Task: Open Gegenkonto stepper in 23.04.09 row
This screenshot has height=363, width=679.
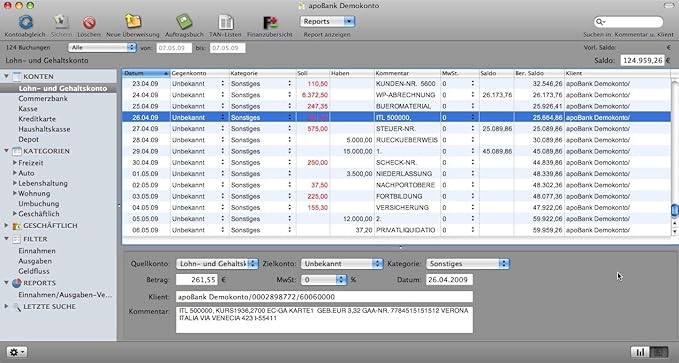Action: pos(223,83)
